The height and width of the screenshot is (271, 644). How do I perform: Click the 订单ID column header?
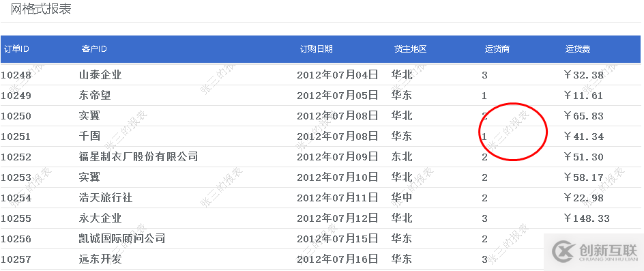point(16,49)
